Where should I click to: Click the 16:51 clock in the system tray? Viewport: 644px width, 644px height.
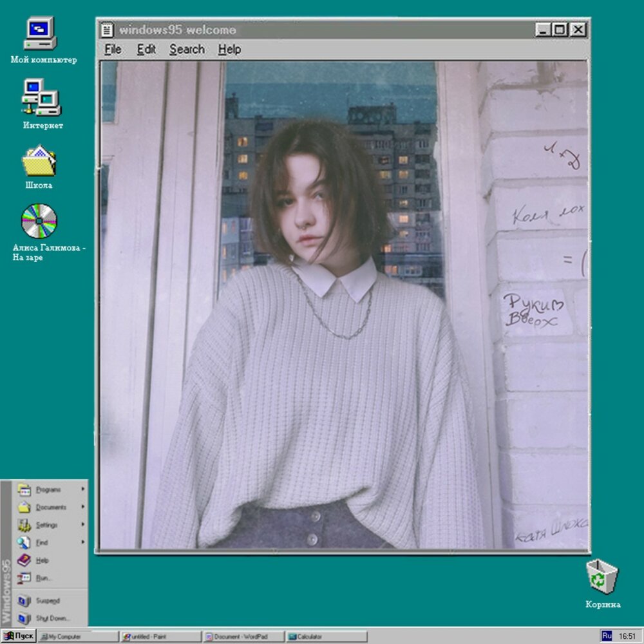pyautogui.click(x=626, y=635)
